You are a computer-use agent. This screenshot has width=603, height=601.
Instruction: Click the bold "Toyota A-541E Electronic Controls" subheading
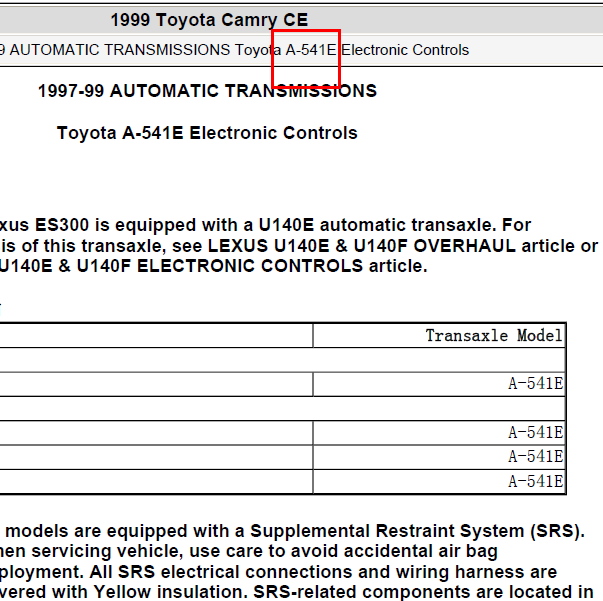207,133
